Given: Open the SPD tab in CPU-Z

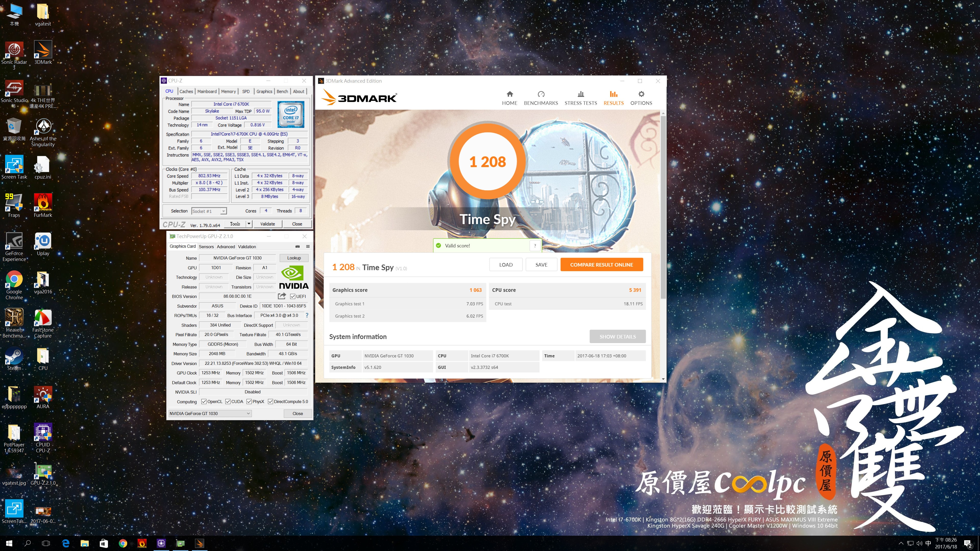Looking at the screenshot, I should [x=246, y=91].
